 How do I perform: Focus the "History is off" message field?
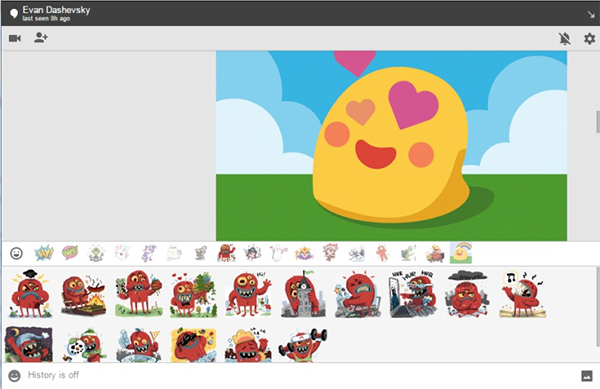tap(298, 375)
